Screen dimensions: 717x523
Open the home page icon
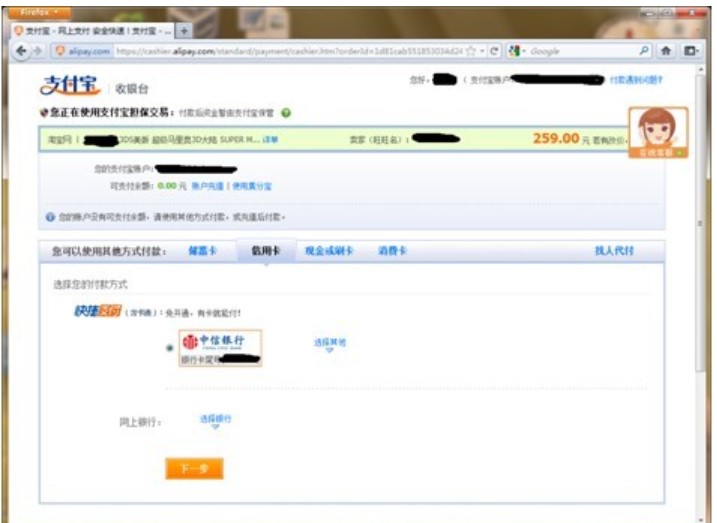coord(666,51)
